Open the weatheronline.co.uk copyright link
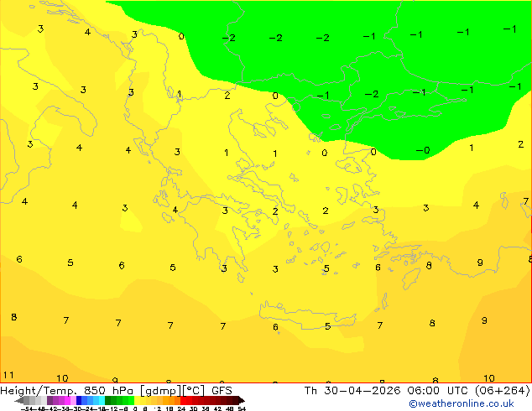 pos(461,403)
